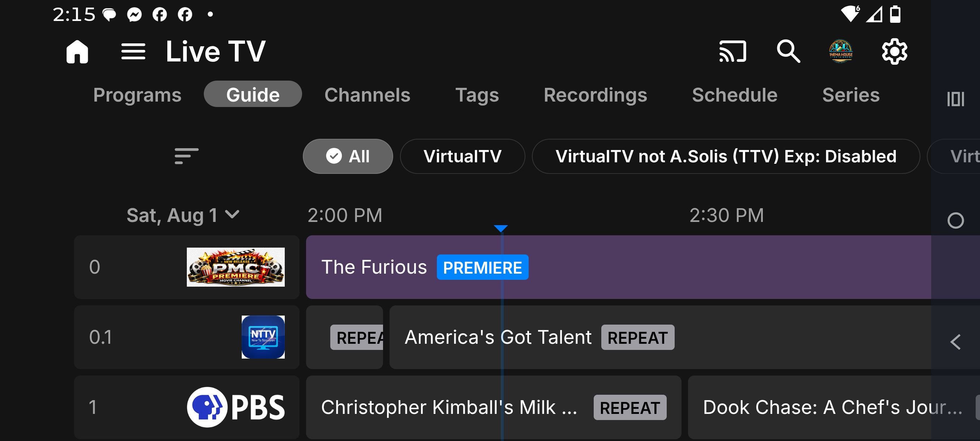This screenshot has height=441, width=980.
Task: Expand the Sat, Aug 1 date dropdown
Action: [183, 215]
